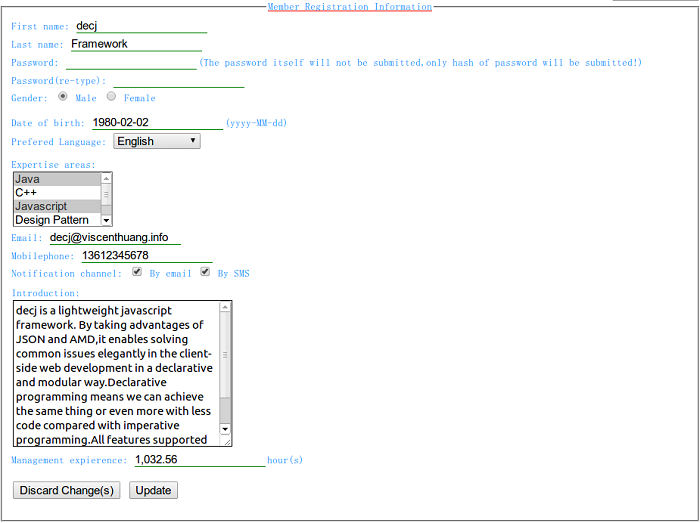Select Java in Expertise areas list
Image resolution: width=700 pixels, height=523 pixels.
[57, 179]
